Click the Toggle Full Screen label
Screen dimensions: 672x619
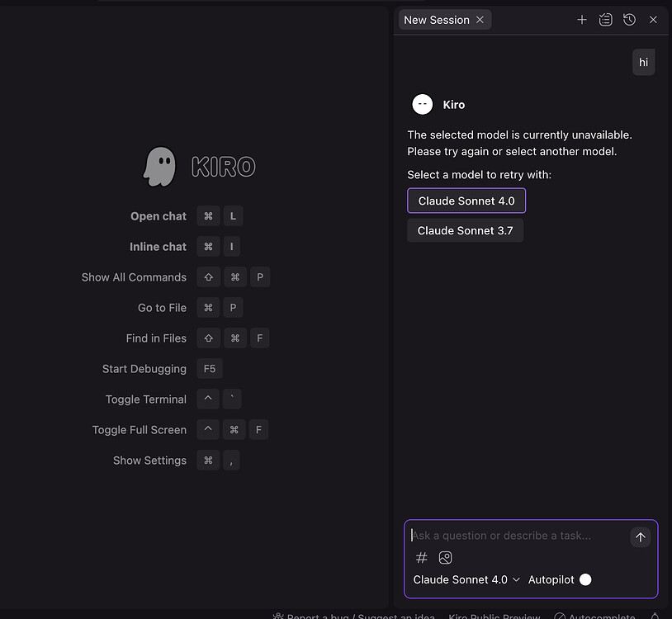click(140, 430)
